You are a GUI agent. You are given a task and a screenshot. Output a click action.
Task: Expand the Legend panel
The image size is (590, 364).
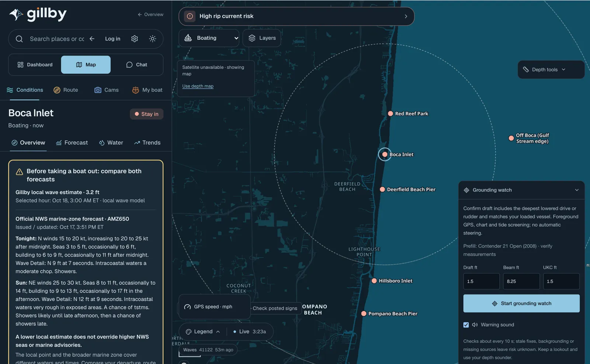click(x=203, y=332)
